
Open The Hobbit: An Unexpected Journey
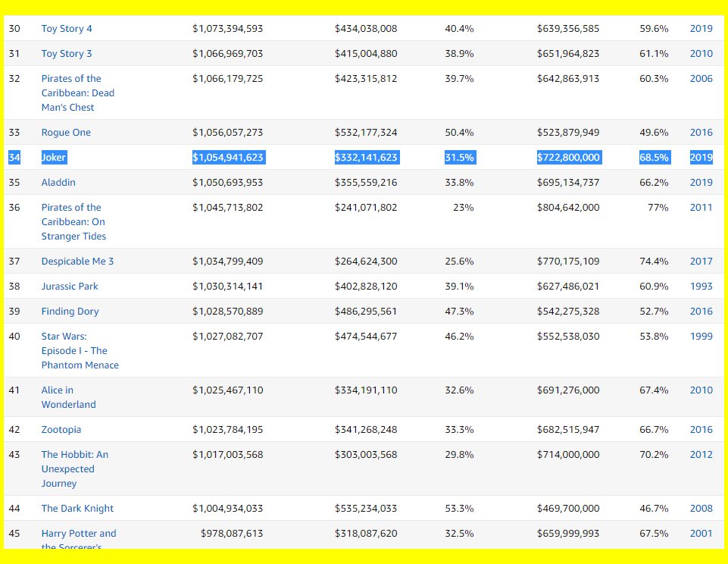click(x=74, y=469)
